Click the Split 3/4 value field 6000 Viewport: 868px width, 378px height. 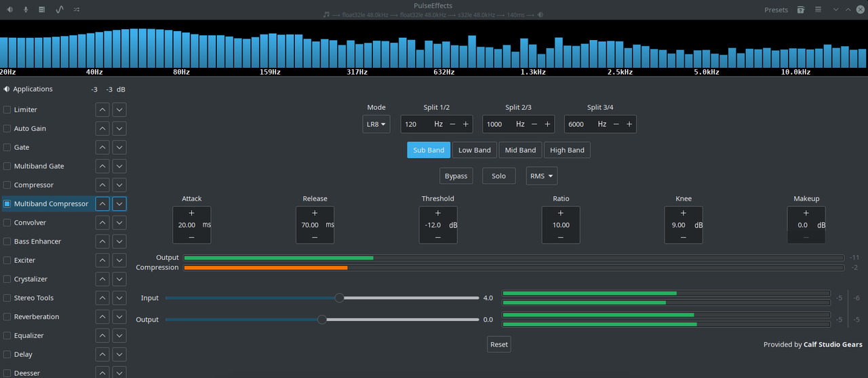point(579,124)
